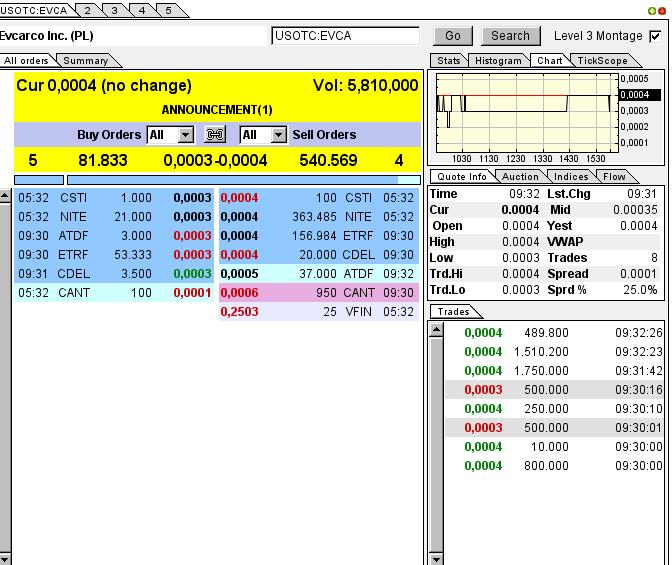This screenshot has width=672, height=565.
Task: Click the total buy volume 81.833
Action: tap(103, 160)
